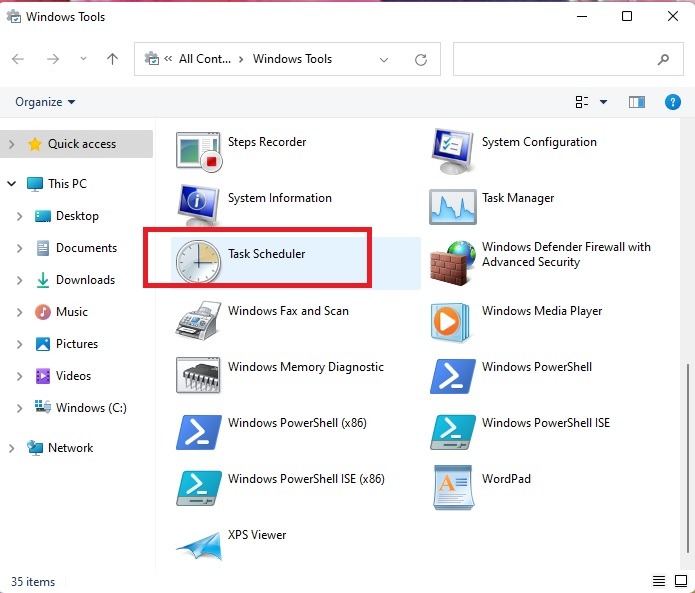Click the System Configuration label text
Screen dimensions: 695x593
click(x=539, y=142)
